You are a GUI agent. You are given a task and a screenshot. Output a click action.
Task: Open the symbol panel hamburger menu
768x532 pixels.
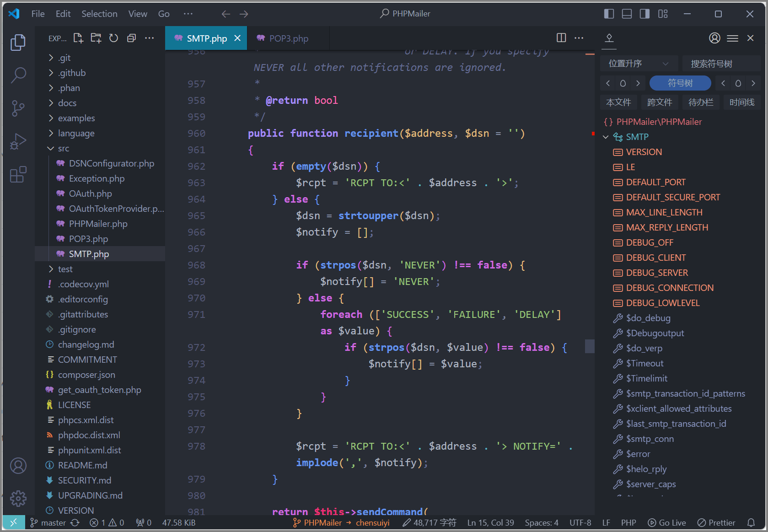[732, 38]
